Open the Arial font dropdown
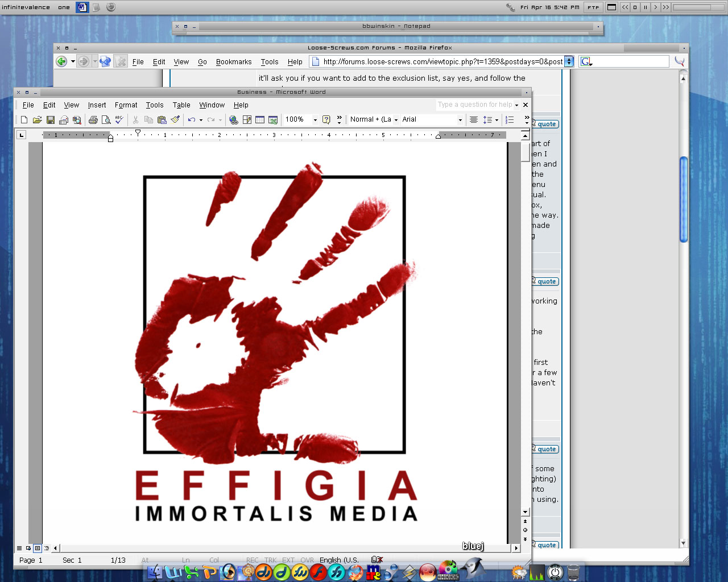 (x=460, y=120)
